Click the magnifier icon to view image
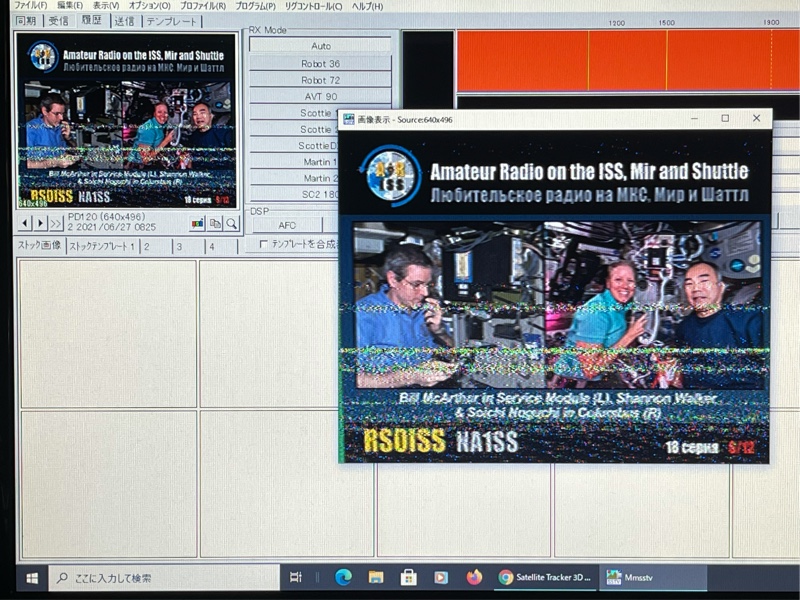The image size is (800, 600). tap(232, 223)
